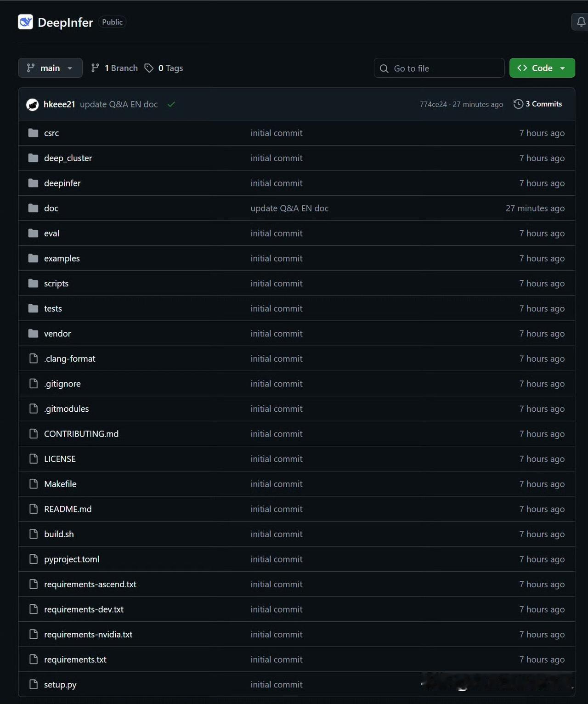Click the DeepInfer repository name

(x=65, y=22)
